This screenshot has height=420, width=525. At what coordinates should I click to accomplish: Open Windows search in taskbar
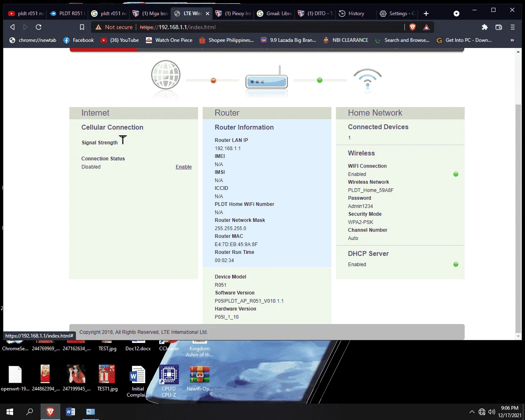click(30, 412)
